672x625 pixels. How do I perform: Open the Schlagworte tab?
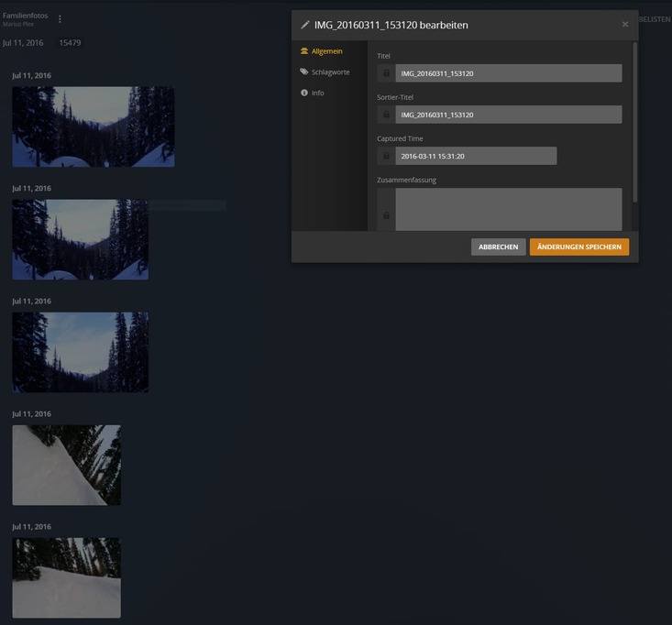coord(330,71)
